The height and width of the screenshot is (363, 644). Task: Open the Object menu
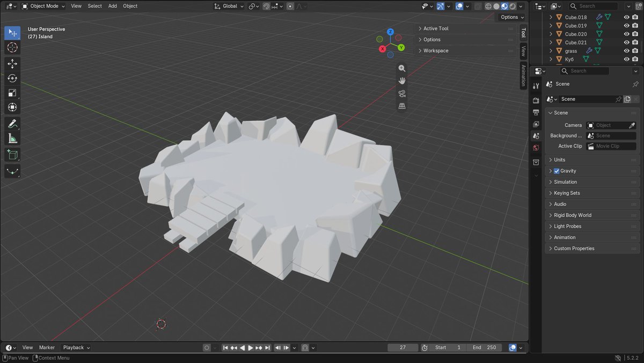130,6
